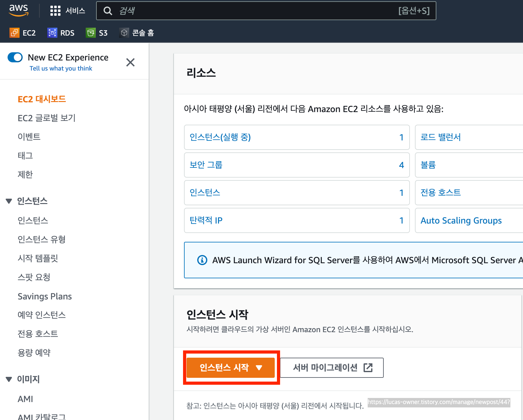
Task: Open Auto Scaling Groups resource link
Action: click(461, 220)
